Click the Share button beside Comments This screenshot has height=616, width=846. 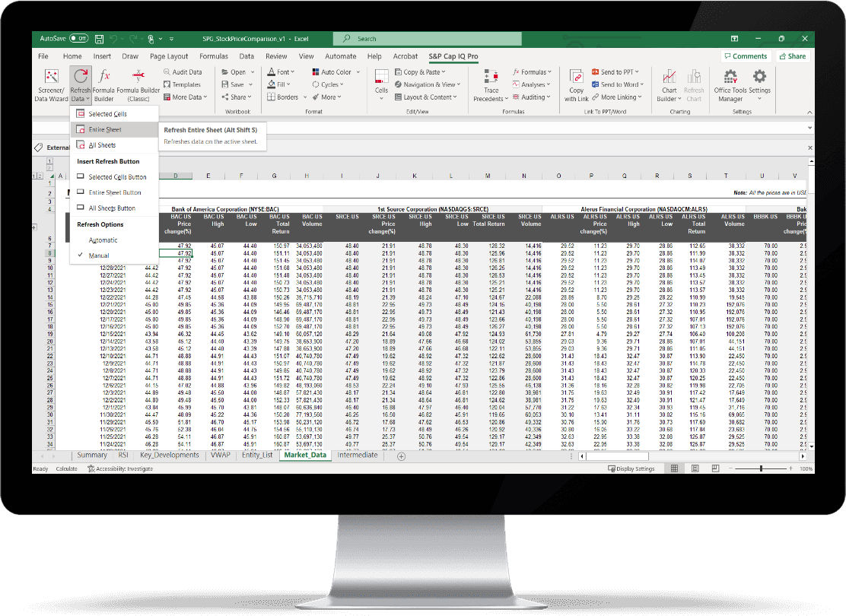click(x=793, y=56)
